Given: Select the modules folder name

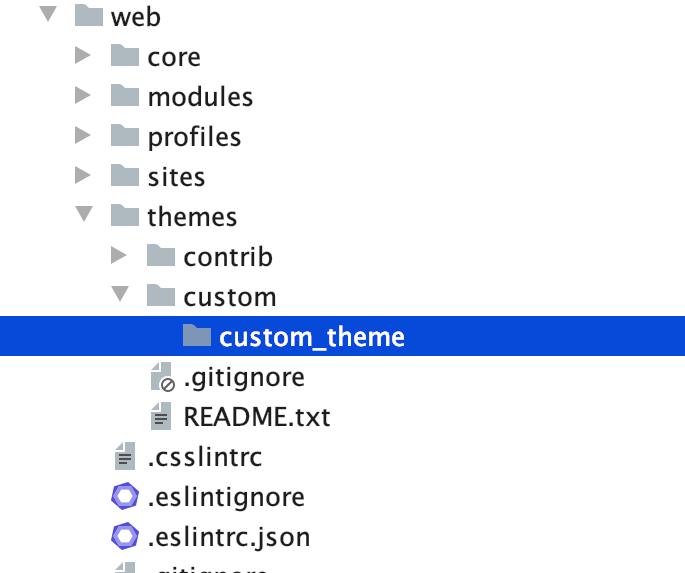Looking at the screenshot, I should click(200, 97).
